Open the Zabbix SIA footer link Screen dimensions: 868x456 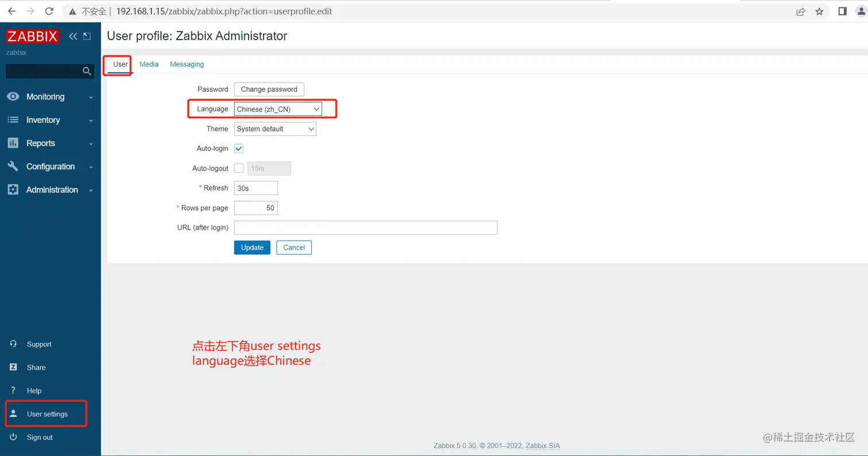543,446
